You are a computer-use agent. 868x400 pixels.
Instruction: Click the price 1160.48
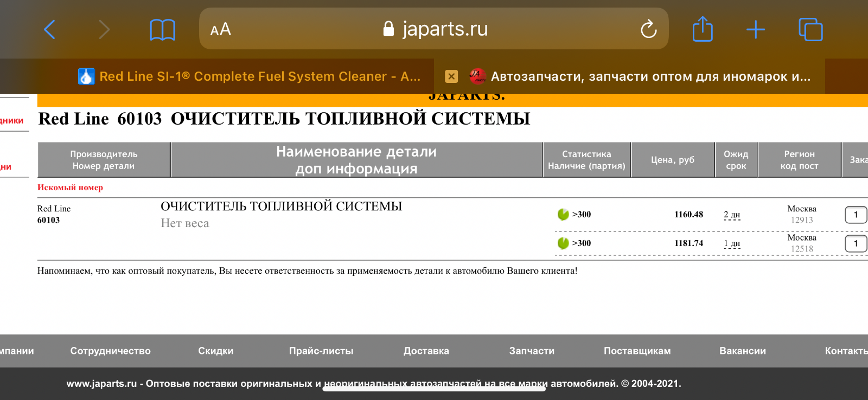[x=688, y=215]
